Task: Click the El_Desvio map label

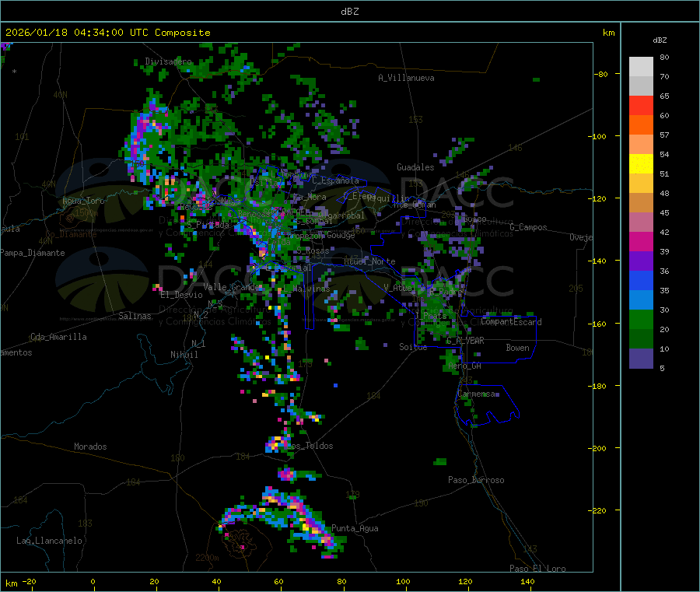Action: (182, 295)
